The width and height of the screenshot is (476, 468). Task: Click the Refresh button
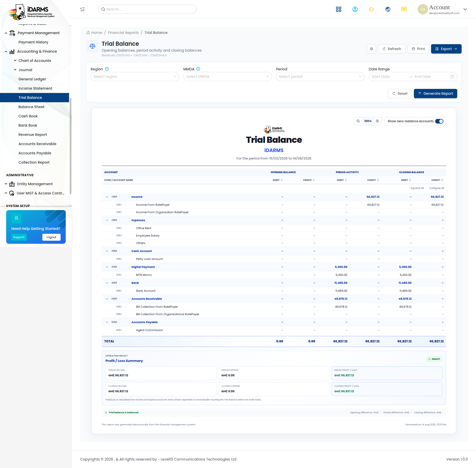pyautogui.click(x=392, y=49)
